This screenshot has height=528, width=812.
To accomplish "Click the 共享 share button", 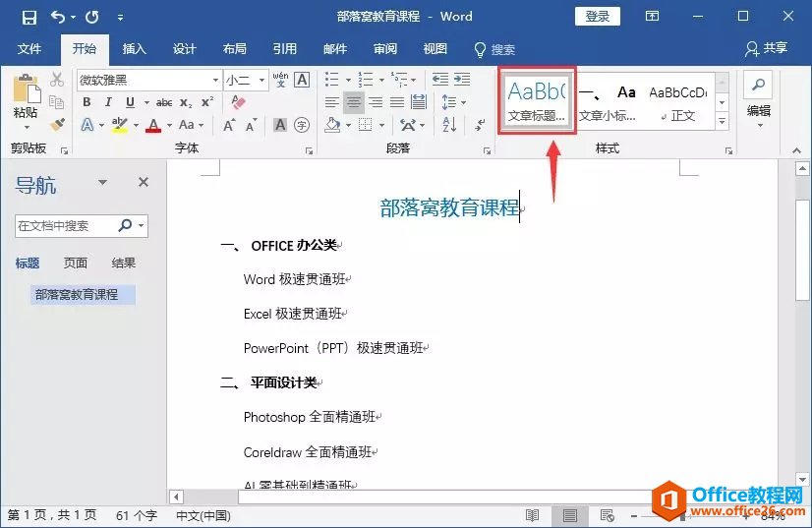I will point(767,49).
